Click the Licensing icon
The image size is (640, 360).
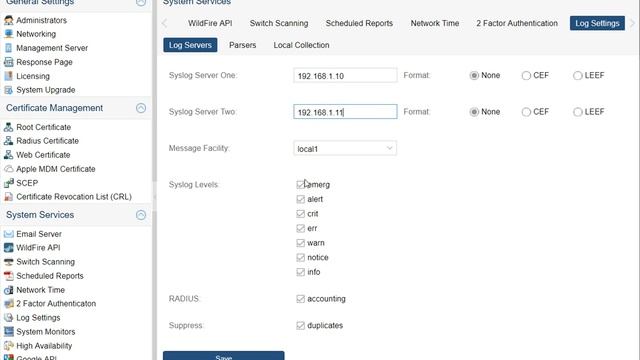point(9,76)
